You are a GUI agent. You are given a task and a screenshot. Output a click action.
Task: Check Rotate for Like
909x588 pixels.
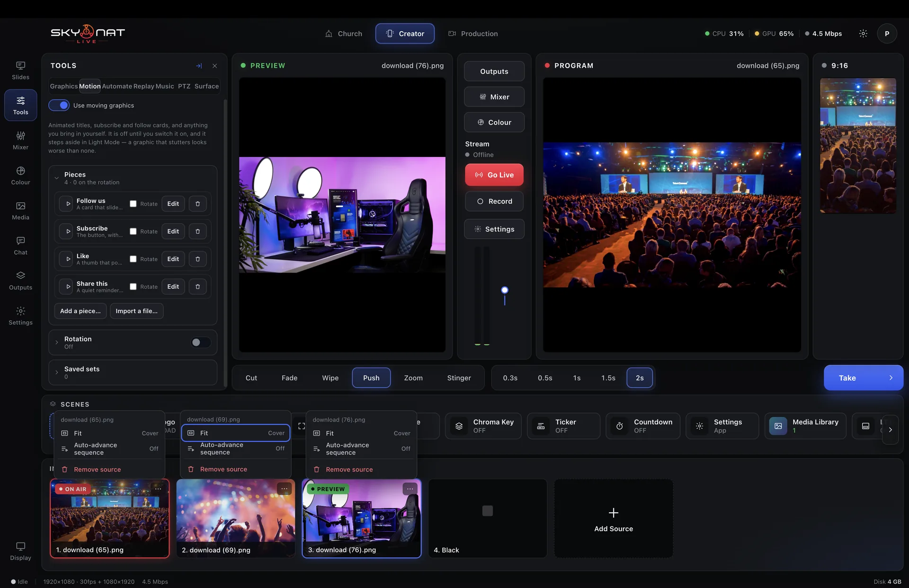coord(133,259)
